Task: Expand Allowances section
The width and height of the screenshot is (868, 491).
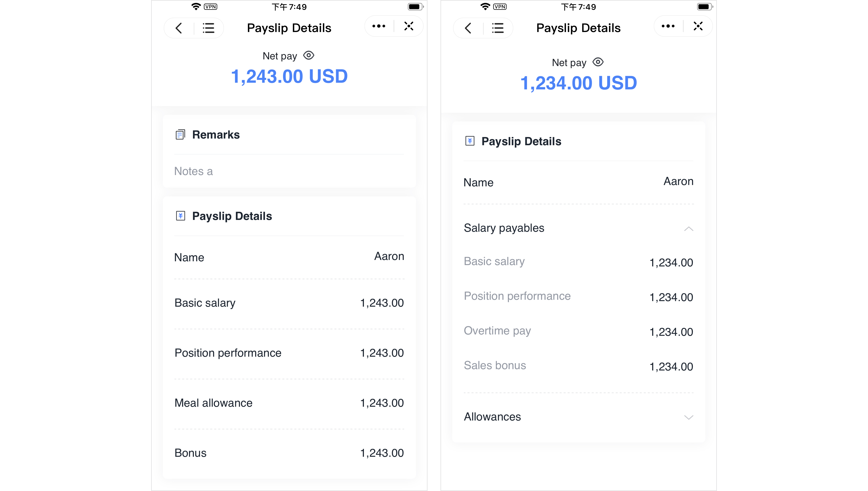Action: point(688,417)
